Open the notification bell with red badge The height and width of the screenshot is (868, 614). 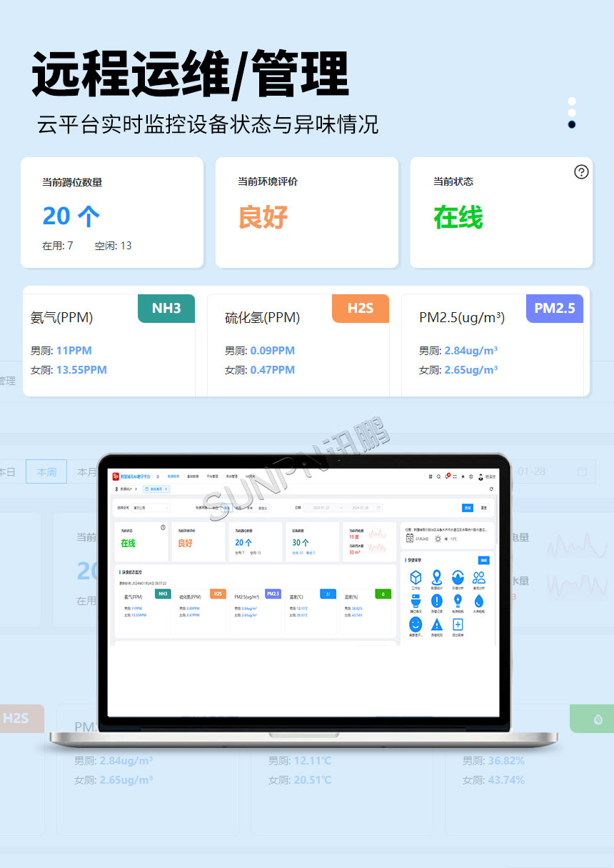(447, 477)
